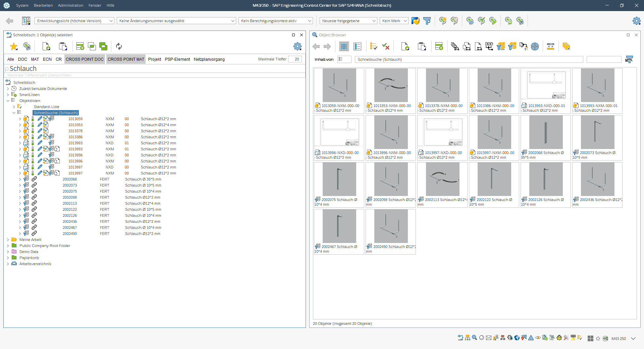Screen dimensions: 644x349
Task: Collapse the Objektlisten tree node
Action: pos(8,101)
